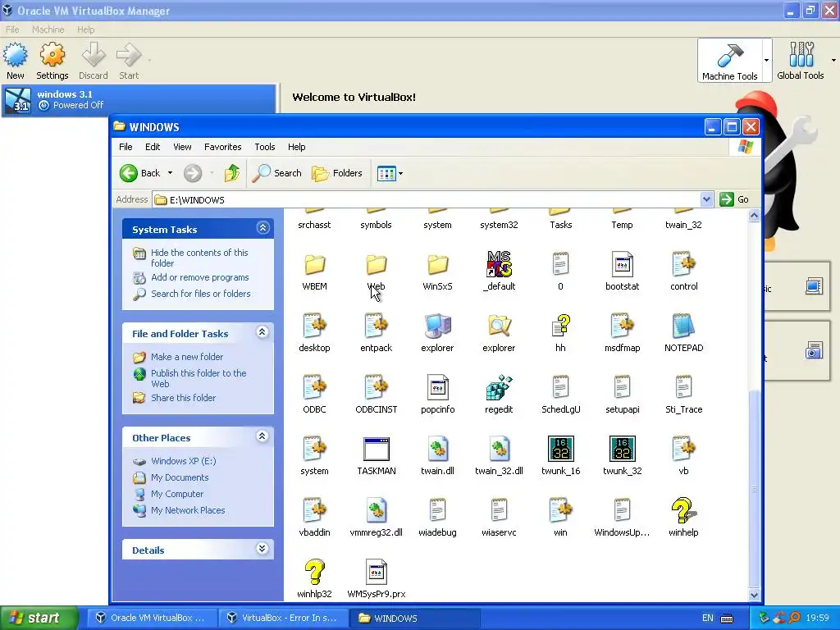Screen dimensions: 840x630
Task: Click Search for files or folders
Action: pos(200,294)
